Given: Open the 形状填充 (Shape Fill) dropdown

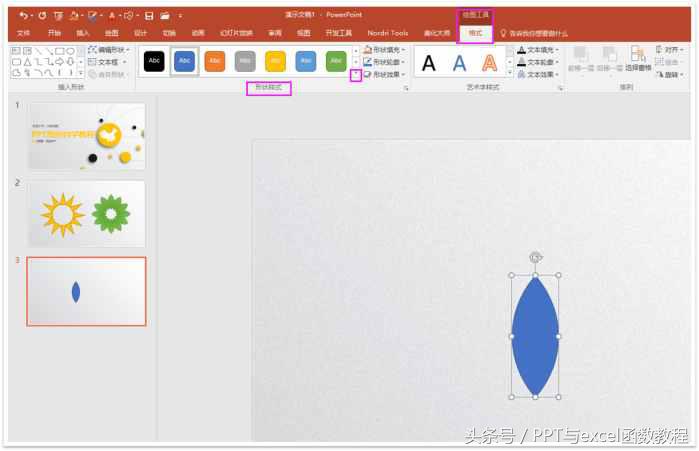Looking at the screenshot, I should pos(384,50).
